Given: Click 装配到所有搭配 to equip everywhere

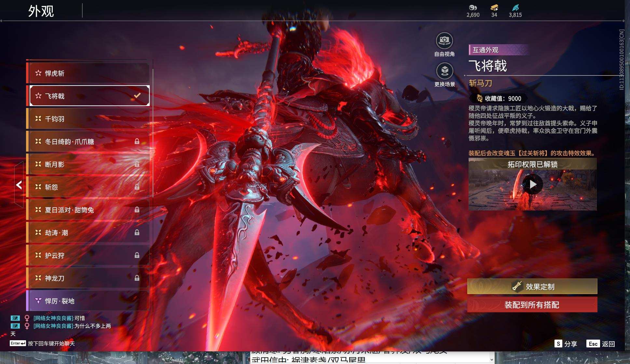Looking at the screenshot, I should [532, 305].
